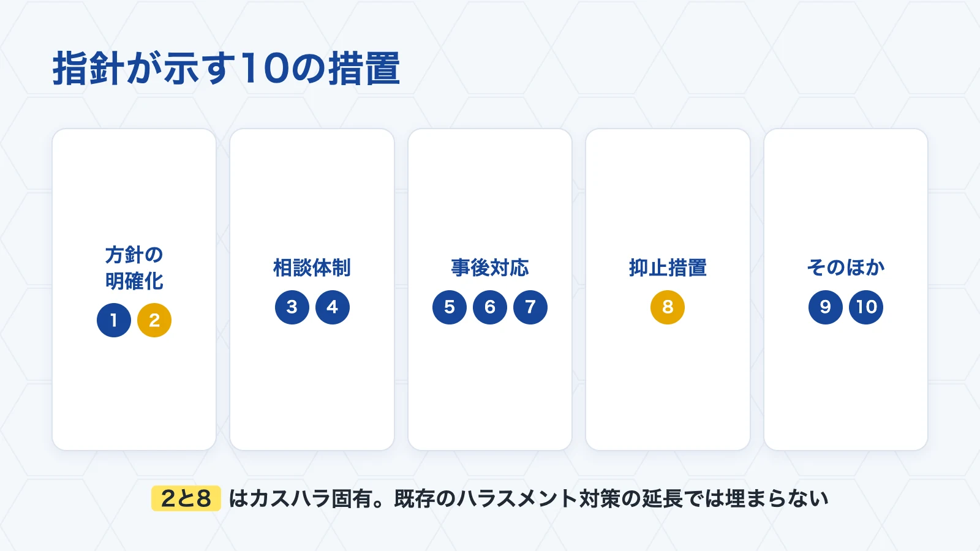Click the blue circle numbered 7
This screenshot has height=551, width=980.
(x=530, y=307)
